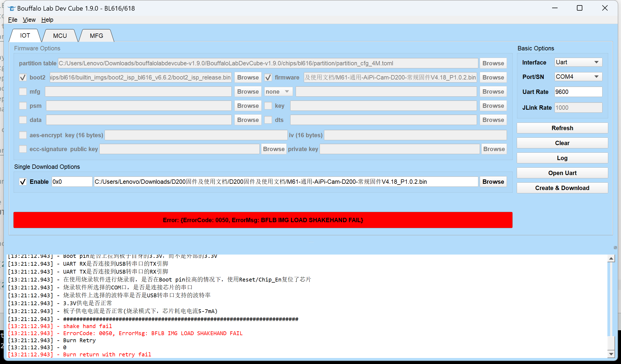
Task: Browse for ecc public key file
Action: (274, 149)
